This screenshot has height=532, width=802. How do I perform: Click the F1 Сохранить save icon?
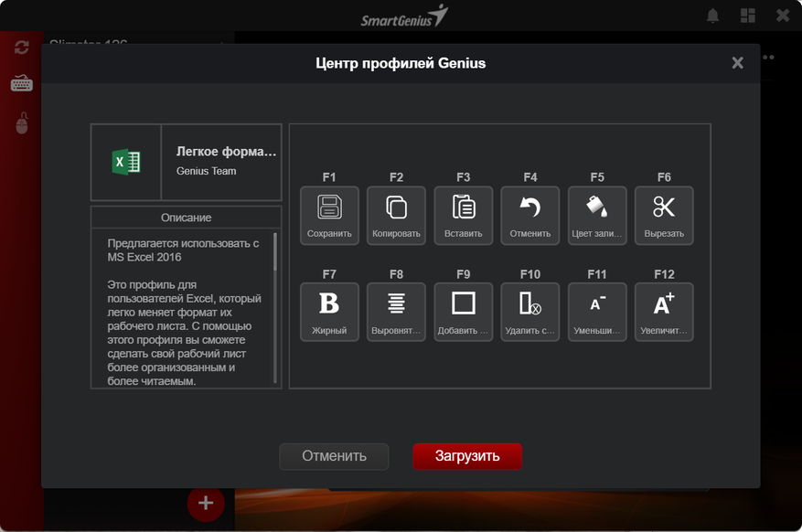(x=329, y=207)
